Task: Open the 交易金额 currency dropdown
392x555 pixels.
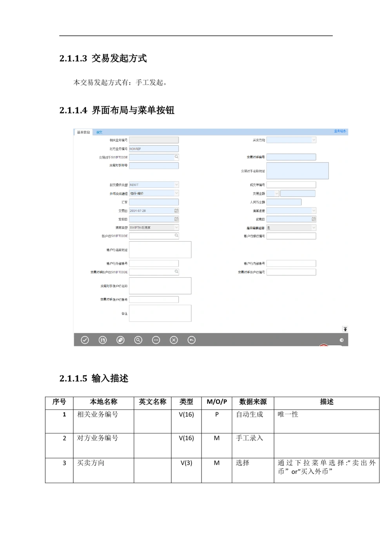Action: [276, 193]
